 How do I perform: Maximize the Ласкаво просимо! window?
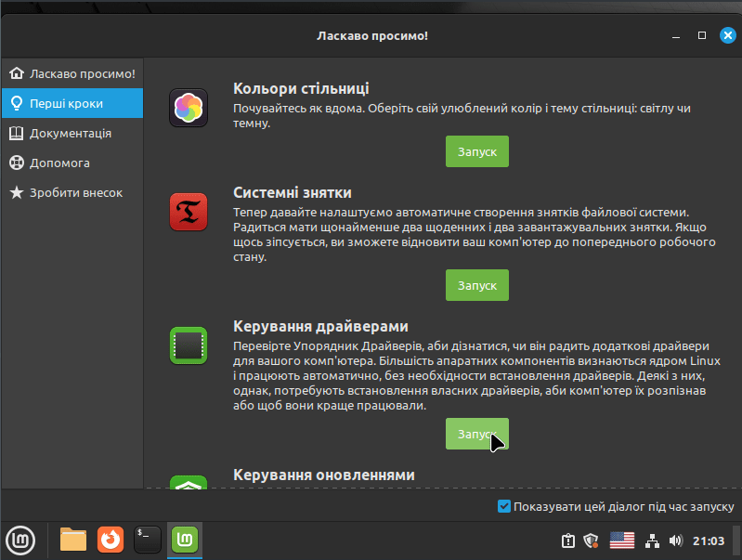click(702, 35)
